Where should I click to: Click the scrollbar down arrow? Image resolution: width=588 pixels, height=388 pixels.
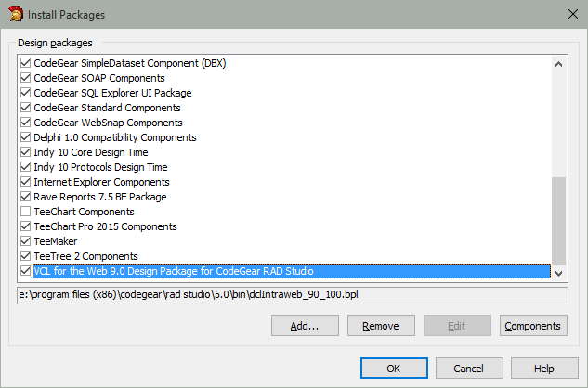coord(559,274)
